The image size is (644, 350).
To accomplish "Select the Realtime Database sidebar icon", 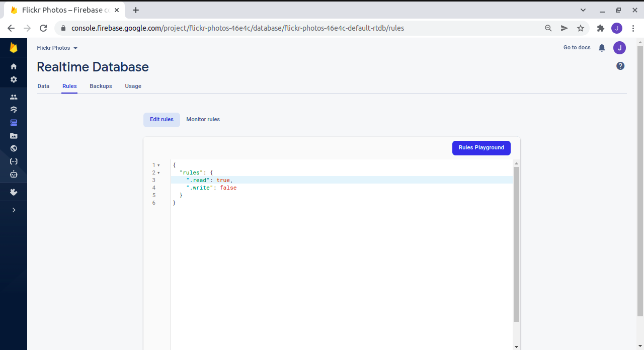I will 14,123.
